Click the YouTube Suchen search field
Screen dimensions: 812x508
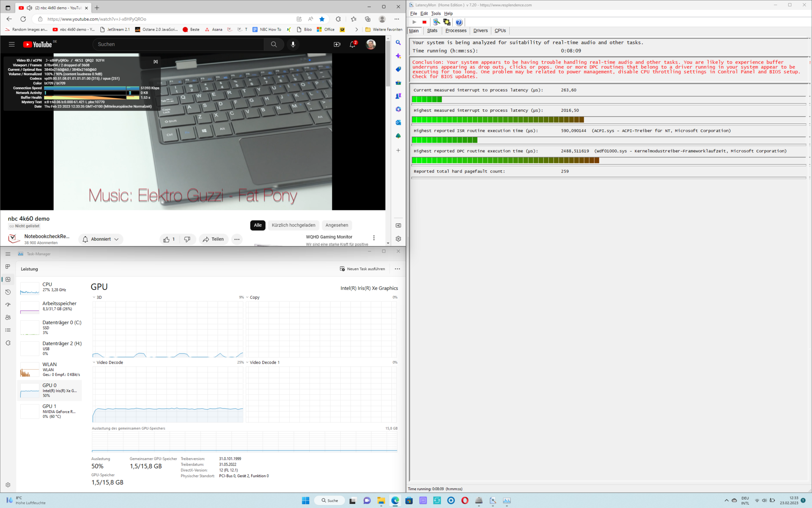178,44
